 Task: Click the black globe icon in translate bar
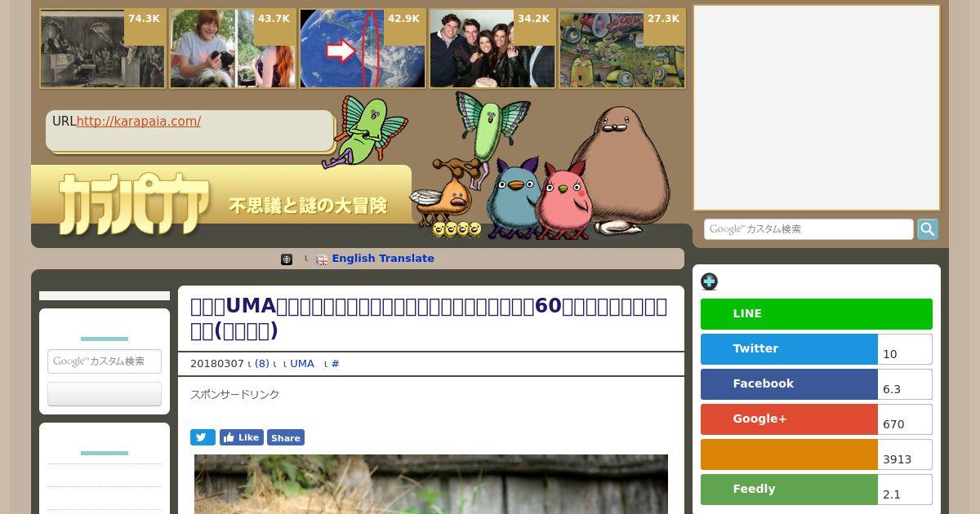[x=287, y=259]
